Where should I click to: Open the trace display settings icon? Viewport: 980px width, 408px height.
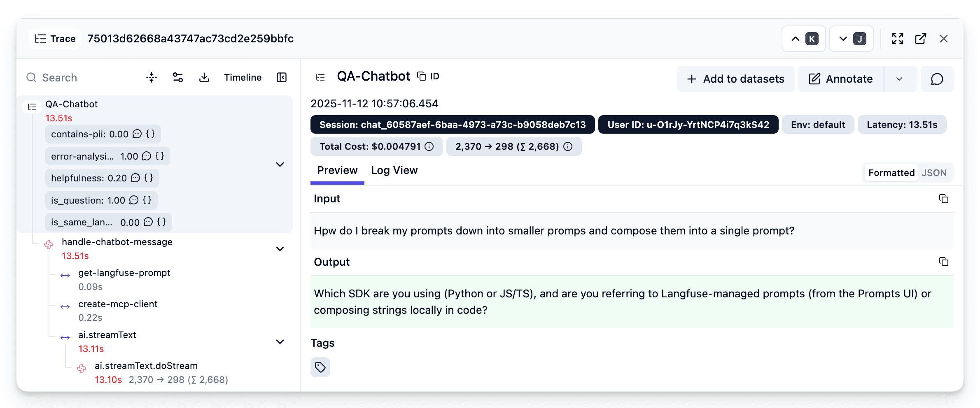pos(177,77)
